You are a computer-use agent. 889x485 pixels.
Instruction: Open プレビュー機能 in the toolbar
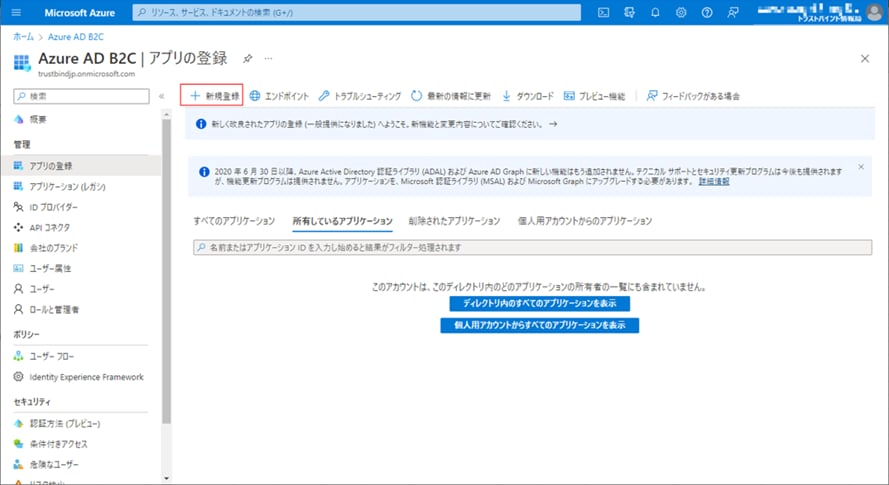click(594, 96)
